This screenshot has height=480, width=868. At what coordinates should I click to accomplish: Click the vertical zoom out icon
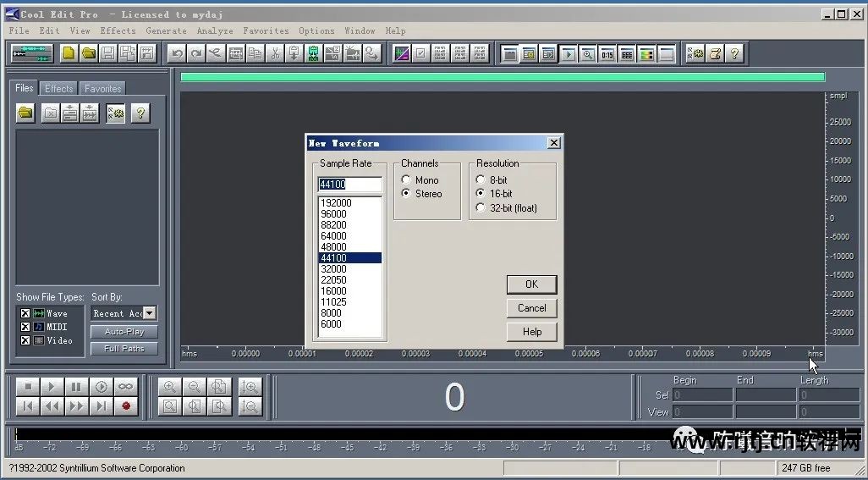coord(250,406)
